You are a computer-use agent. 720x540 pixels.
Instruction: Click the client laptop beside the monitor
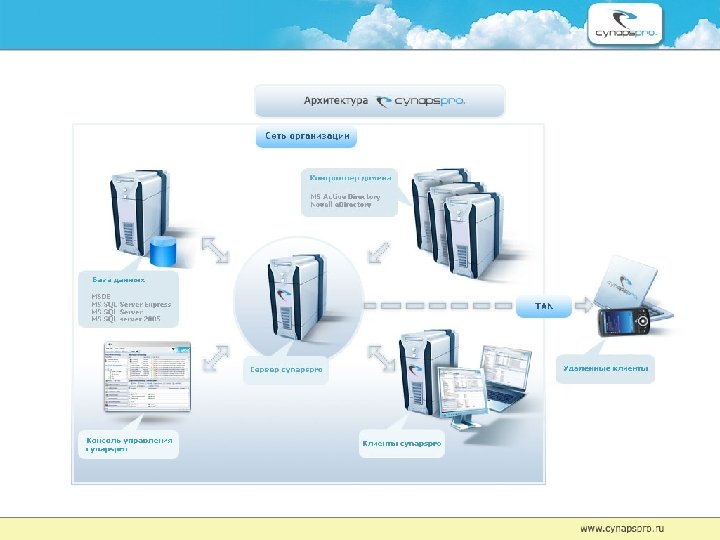pyautogui.click(x=507, y=379)
